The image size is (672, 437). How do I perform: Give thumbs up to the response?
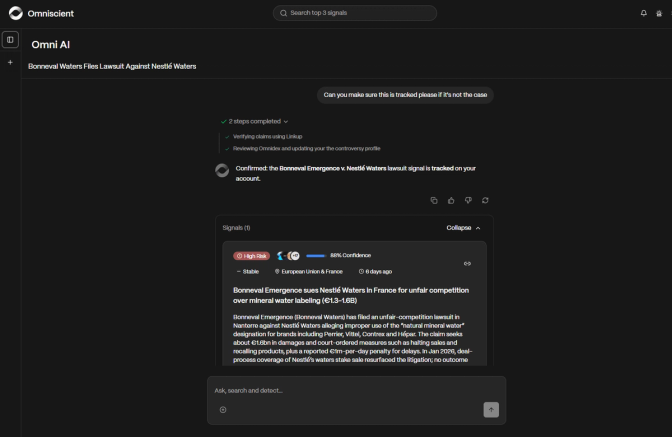(x=451, y=200)
